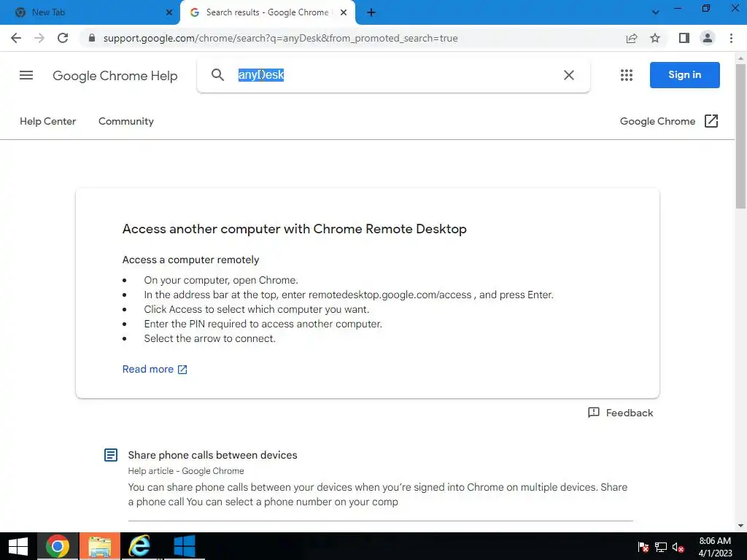Open the Community tab
This screenshot has height=560, width=747.
(125, 122)
